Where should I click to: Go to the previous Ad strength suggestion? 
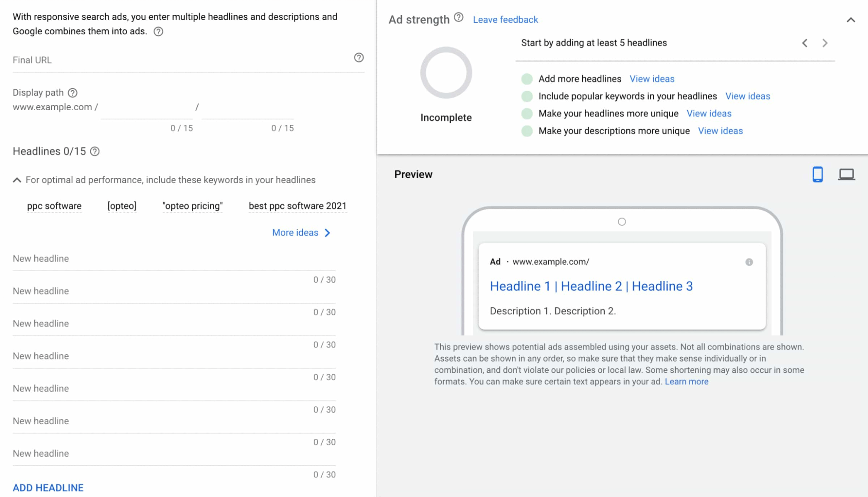pyautogui.click(x=805, y=43)
